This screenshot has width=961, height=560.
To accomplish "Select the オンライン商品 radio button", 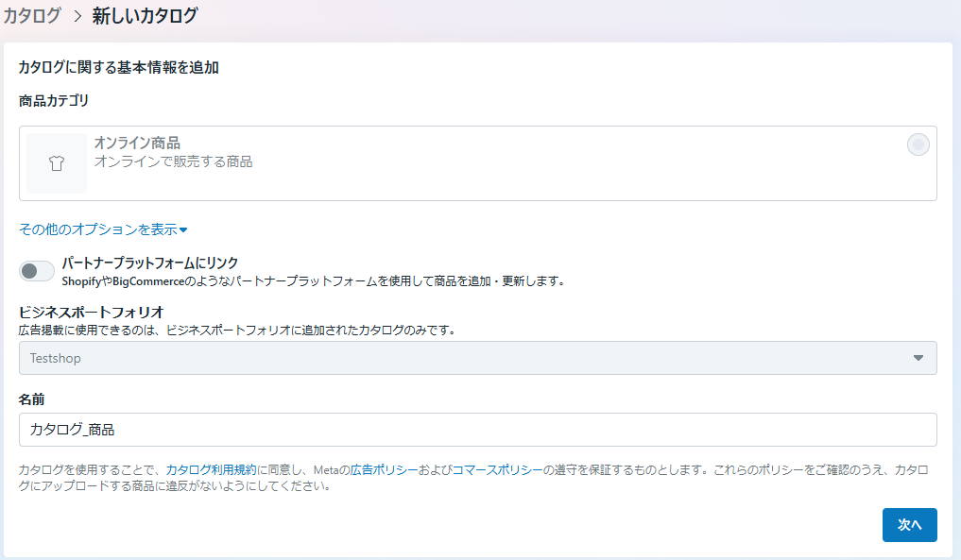I will coord(918,144).
